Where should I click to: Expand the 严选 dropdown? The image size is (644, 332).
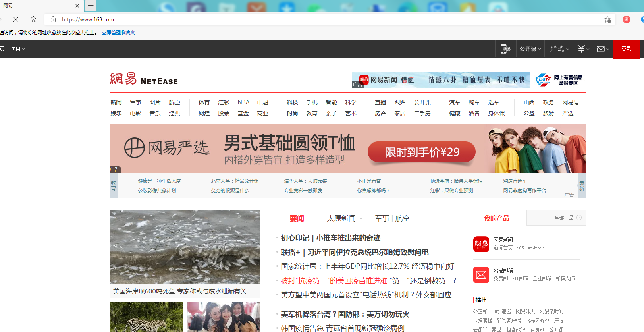click(559, 49)
